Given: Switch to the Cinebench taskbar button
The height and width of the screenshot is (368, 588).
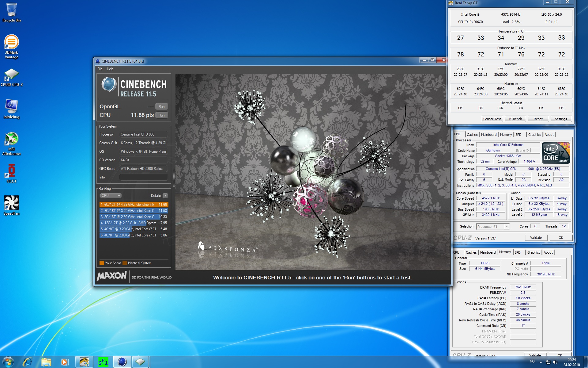Looking at the screenshot, I should click(x=122, y=362).
